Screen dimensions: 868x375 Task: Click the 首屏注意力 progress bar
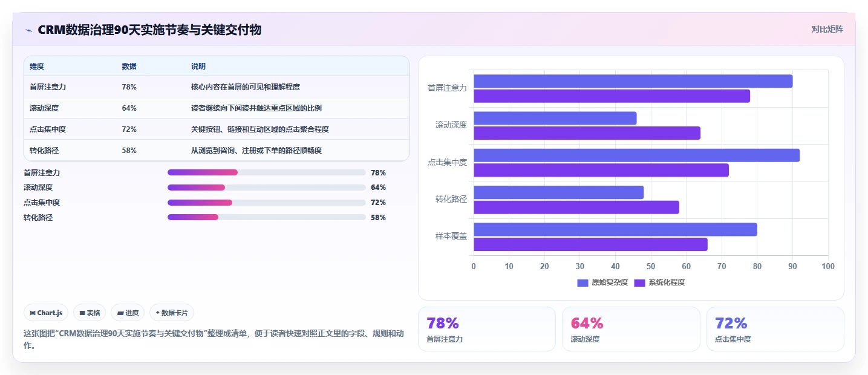click(x=266, y=172)
